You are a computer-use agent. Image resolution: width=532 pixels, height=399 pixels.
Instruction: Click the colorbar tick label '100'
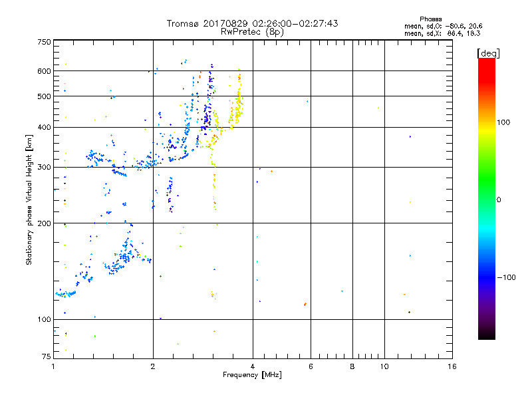503,122
